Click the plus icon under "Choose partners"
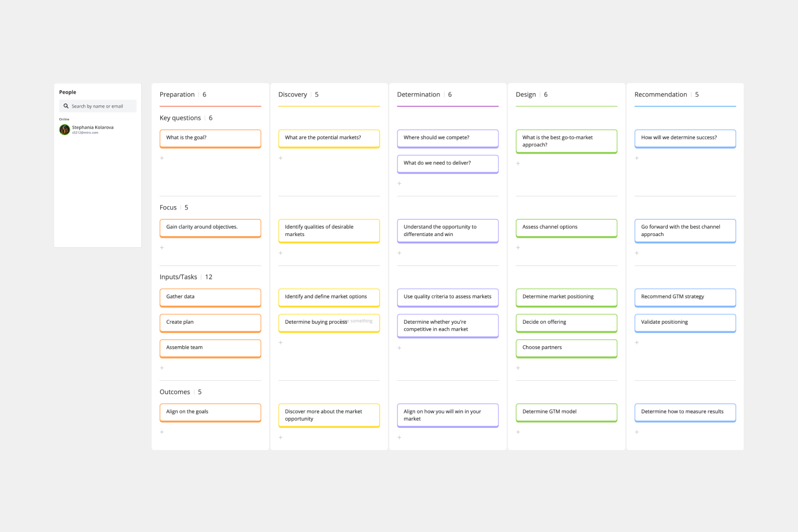This screenshot has width=798, height=532. [x=518, y=368]
